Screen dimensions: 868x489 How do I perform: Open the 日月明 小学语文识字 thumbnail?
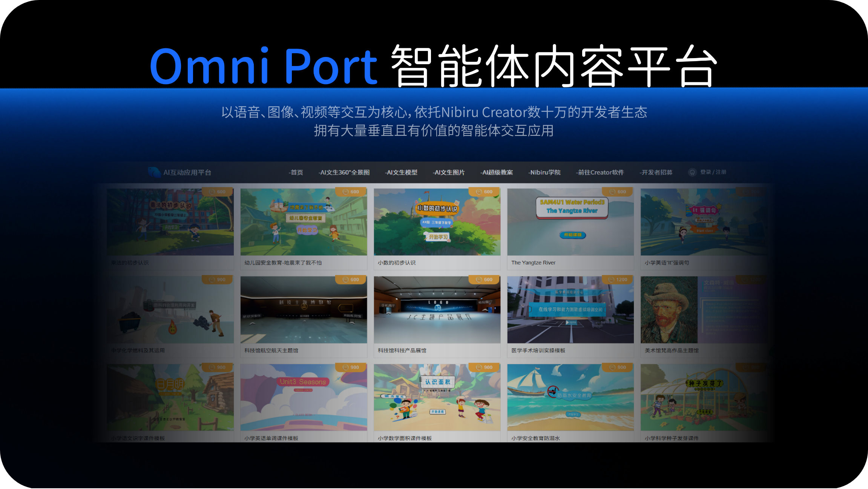(170, 397)
